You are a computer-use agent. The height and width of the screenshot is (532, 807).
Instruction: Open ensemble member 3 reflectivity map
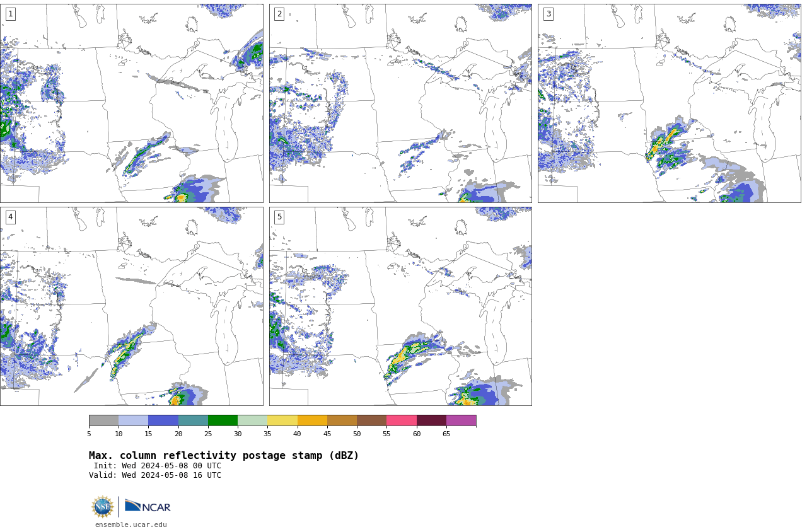pyautogui.click(x=669, y=103)
